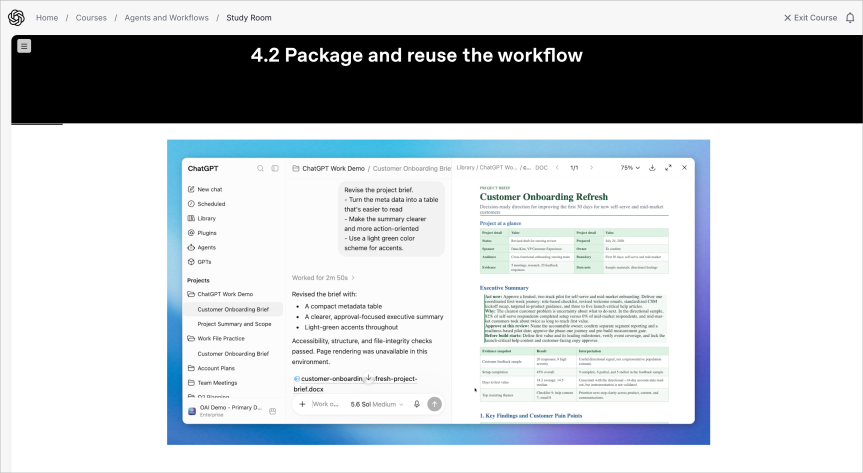
Task: Close the document preview panel
Action: [x=684, y=168]
